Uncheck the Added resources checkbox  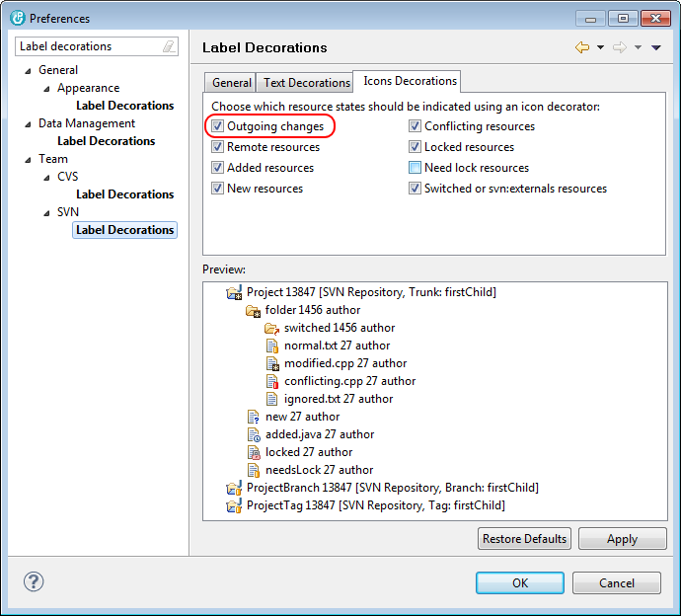[217, 168]
